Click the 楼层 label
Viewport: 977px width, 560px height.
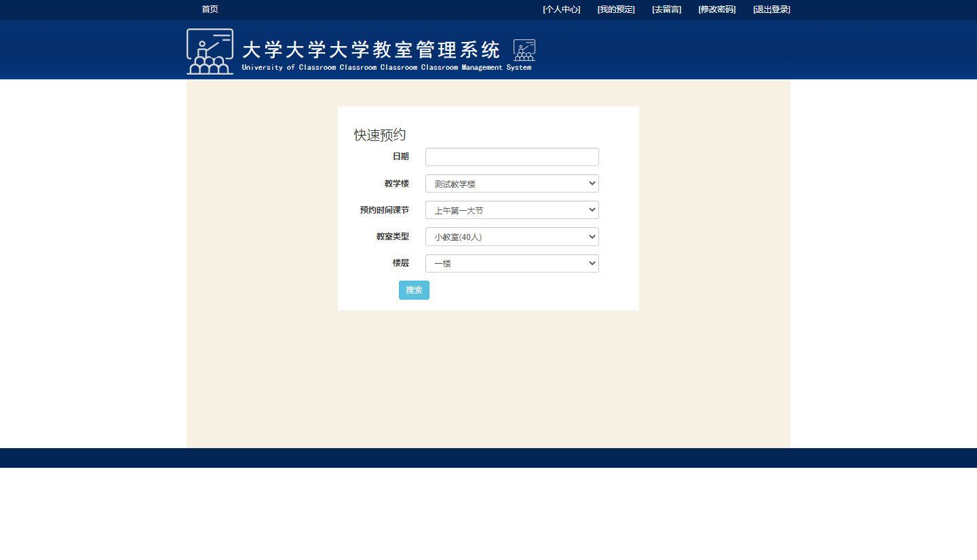[x=401, y=263]
